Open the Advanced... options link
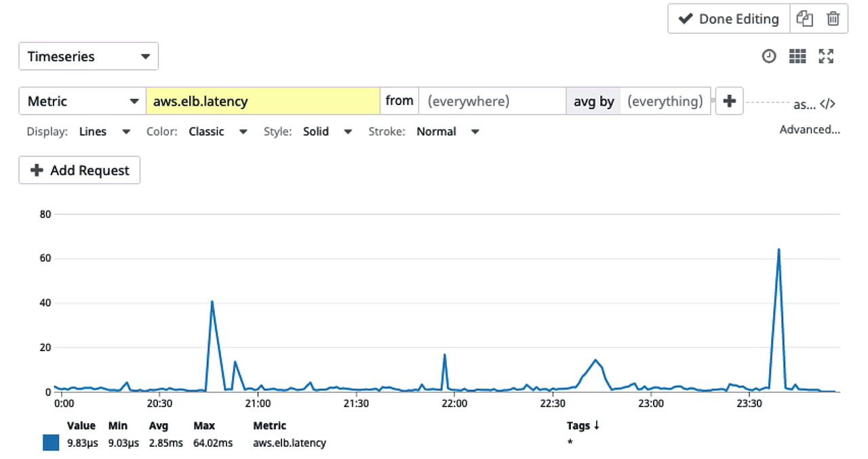Image resolution: width=868 pixels, height=459 pixels. coord(810,129)
